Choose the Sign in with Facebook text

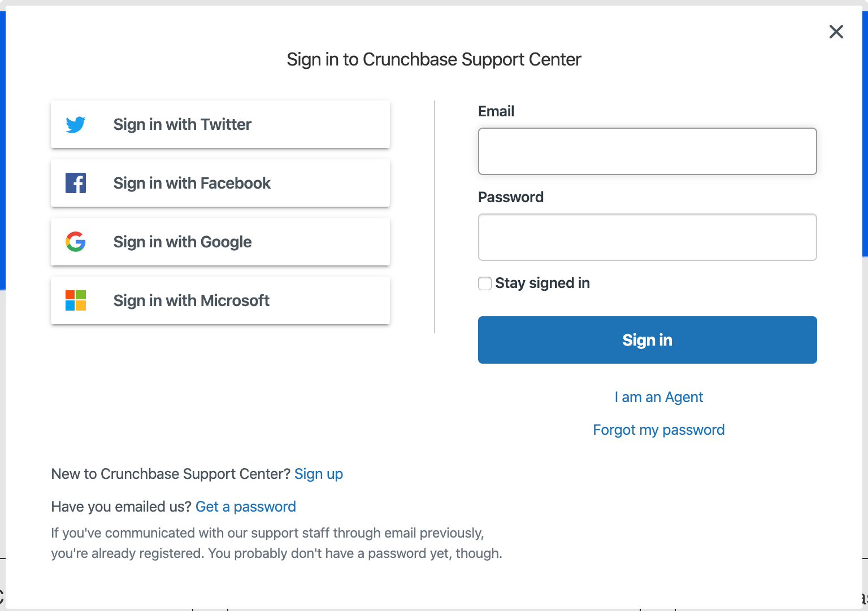192,183
